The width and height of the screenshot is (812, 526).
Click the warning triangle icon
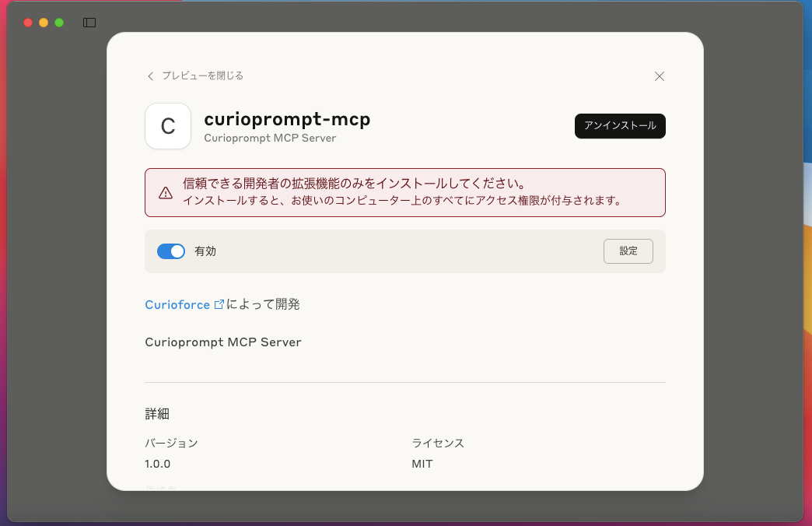(x=166, y=193)
